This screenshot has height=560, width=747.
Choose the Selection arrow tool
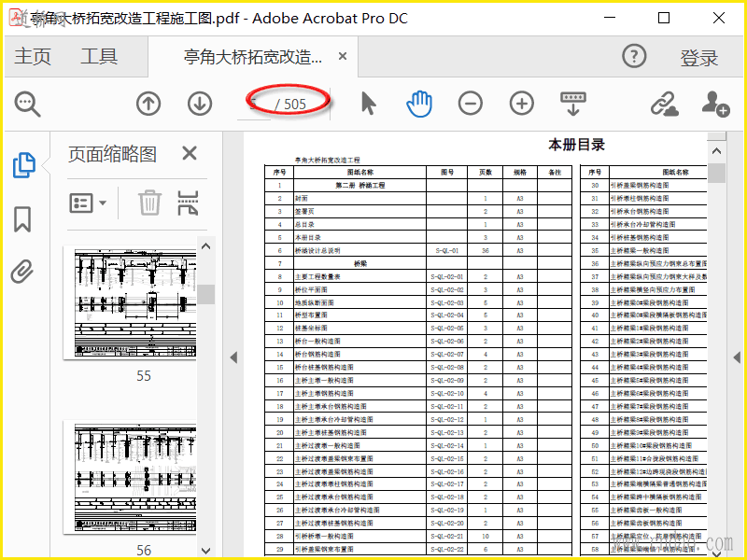pos(368,104)
